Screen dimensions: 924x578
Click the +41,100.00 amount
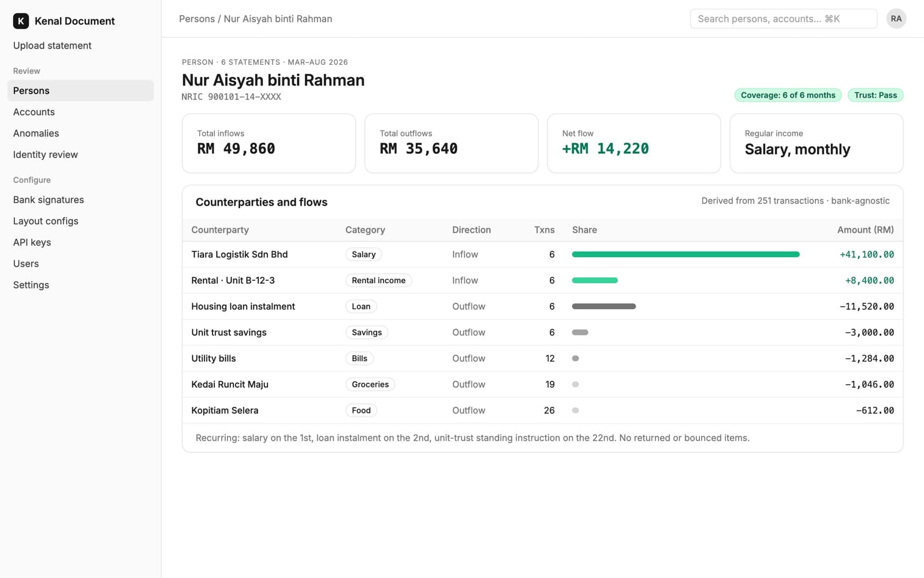click(x=867, y=254)
